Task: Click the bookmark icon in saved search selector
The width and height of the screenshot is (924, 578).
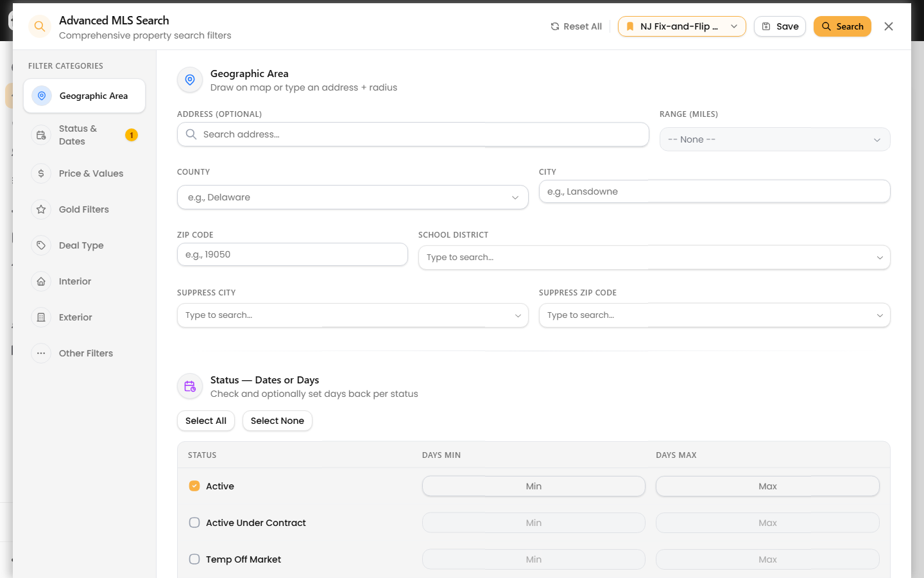Action: coord(630,26)
